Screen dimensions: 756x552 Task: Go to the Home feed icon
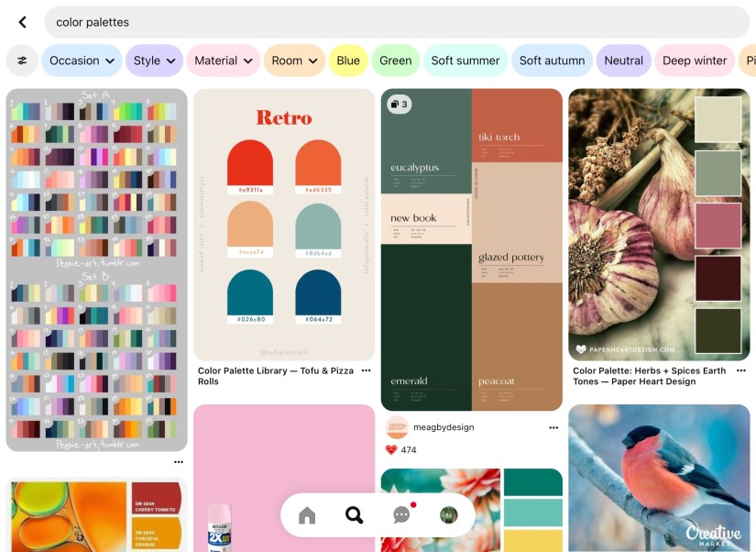coord(307,515)
